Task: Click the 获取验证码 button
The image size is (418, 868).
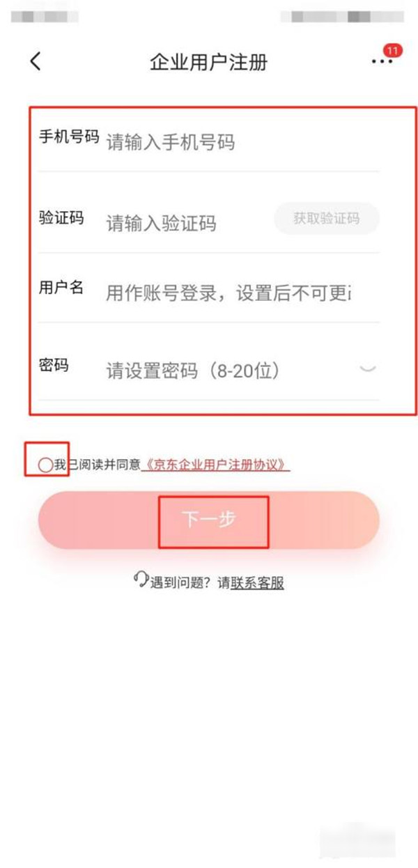Action: tap(327, 219)
